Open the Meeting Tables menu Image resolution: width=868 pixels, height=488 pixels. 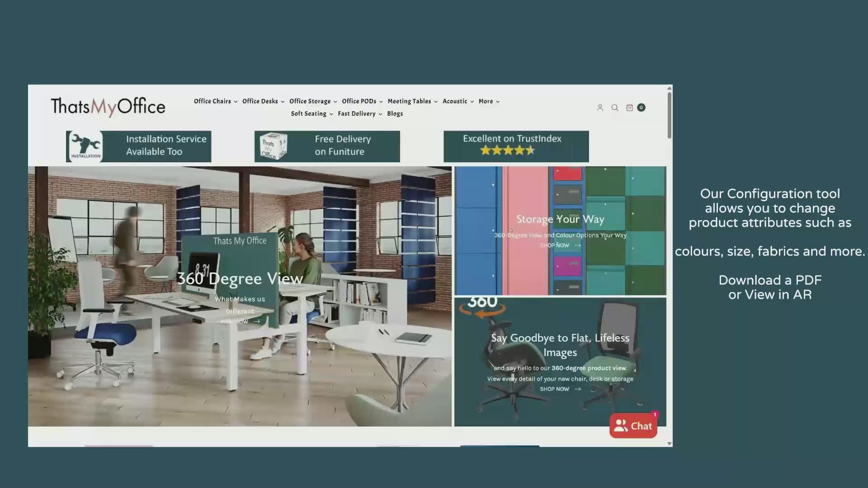[x=412, y=101]
